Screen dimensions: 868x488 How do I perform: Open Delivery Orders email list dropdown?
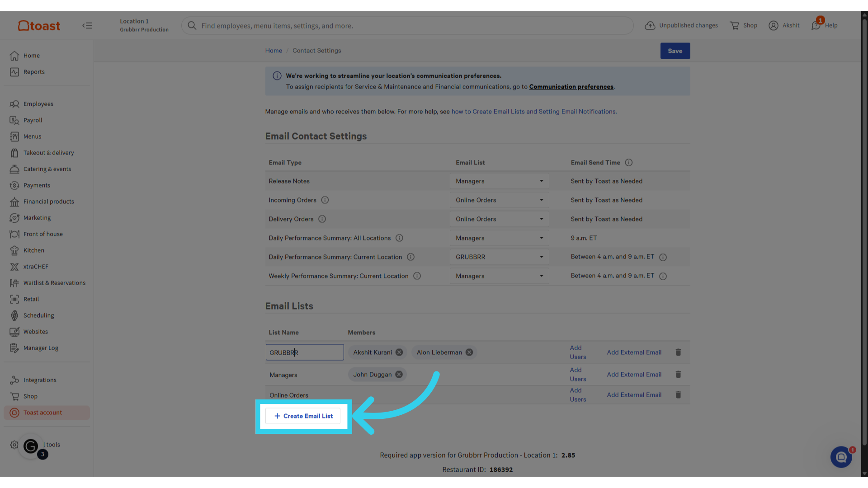(x=499, y=219)
